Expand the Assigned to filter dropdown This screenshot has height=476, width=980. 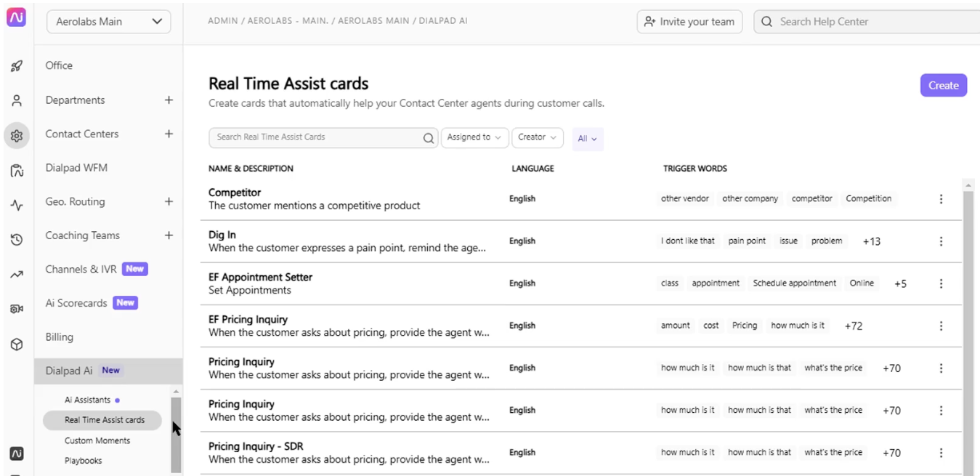474,137
